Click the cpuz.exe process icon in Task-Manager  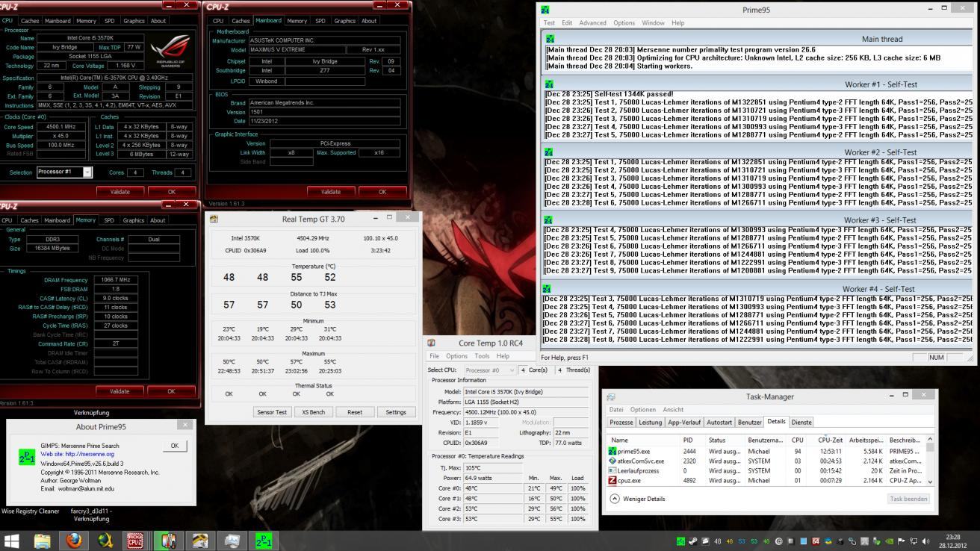pos(612,480)
